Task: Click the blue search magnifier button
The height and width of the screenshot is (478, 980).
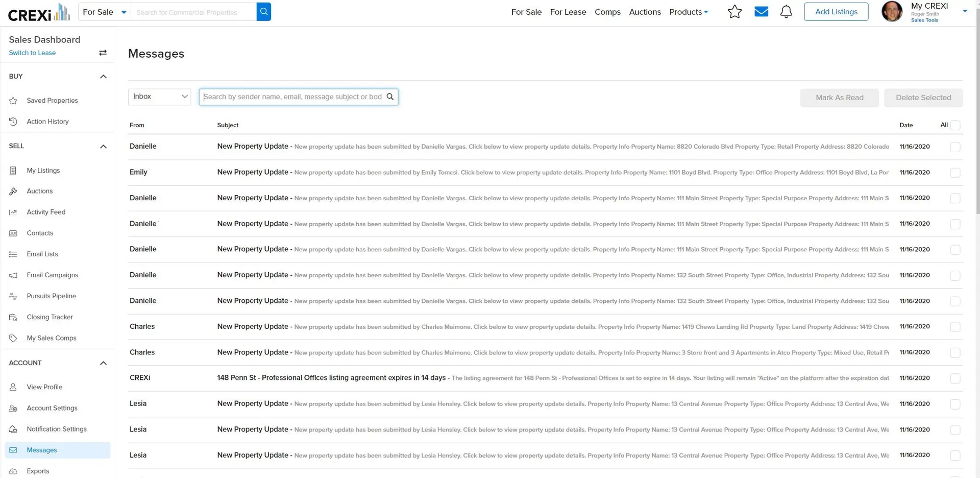Action: [264, 12]
